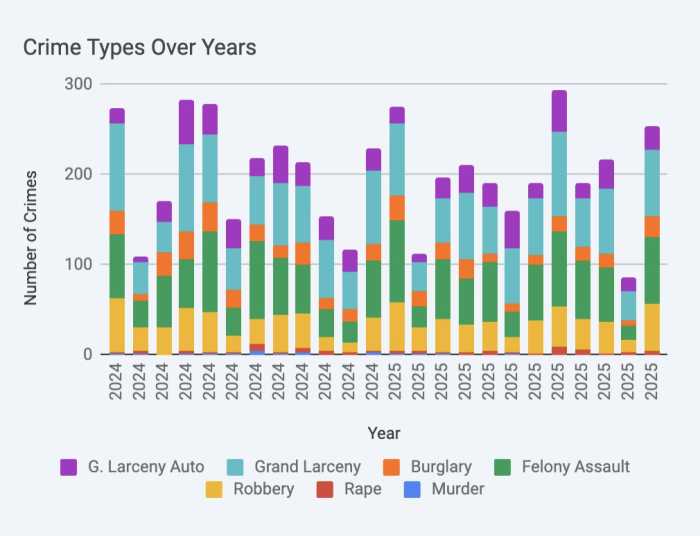700x536 pixels.
Task: Click the yellow Robbery legend swatch
Action: click(x=212, y=489)
